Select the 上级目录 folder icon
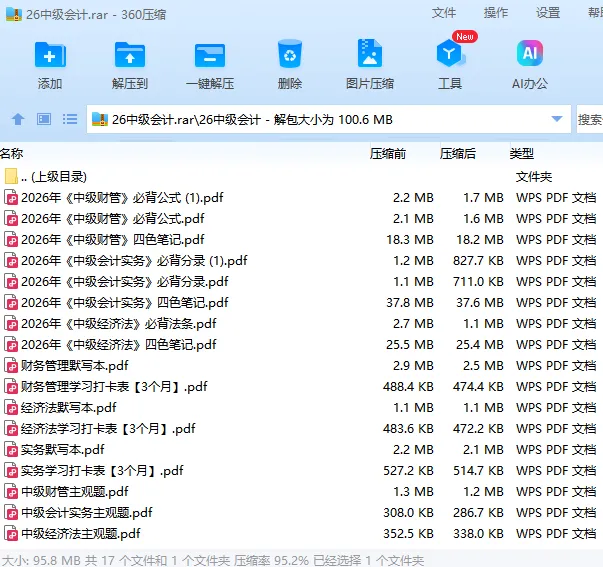The height and width of the screenshot is (567, 603). pyautogui.click(x=12, y=177)
